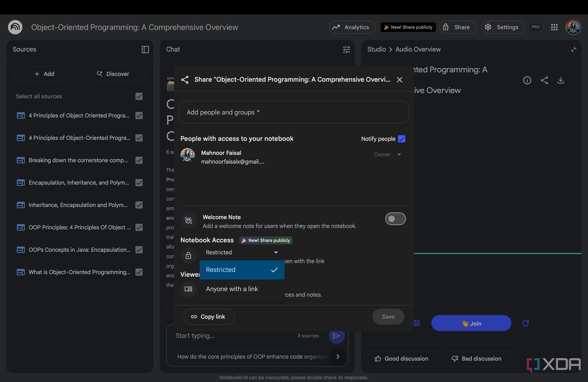Uncheck Encapsulation, Inheritance, and Polym... source
The height and width of the screenshot is (382, 588).
point(139,183)
